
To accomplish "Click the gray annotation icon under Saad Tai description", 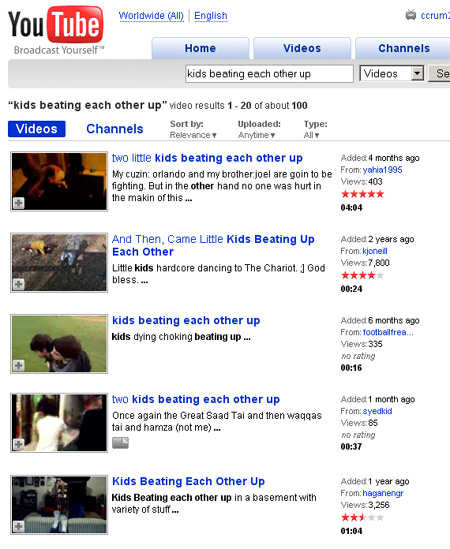I will click(x=120, y=443).
